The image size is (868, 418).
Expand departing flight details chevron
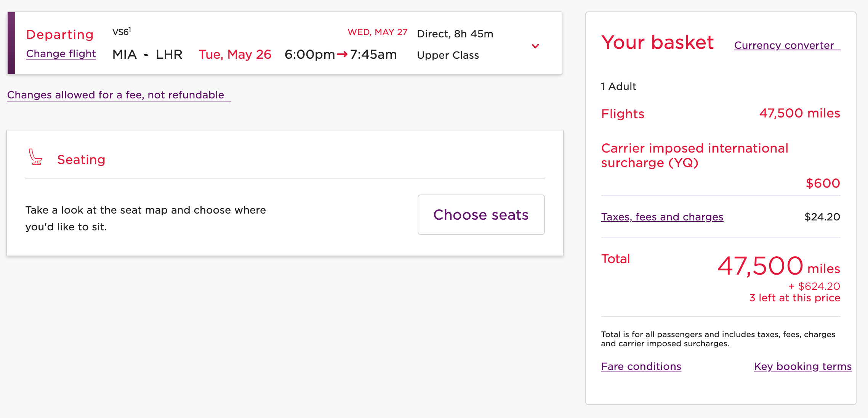(535, 46)
